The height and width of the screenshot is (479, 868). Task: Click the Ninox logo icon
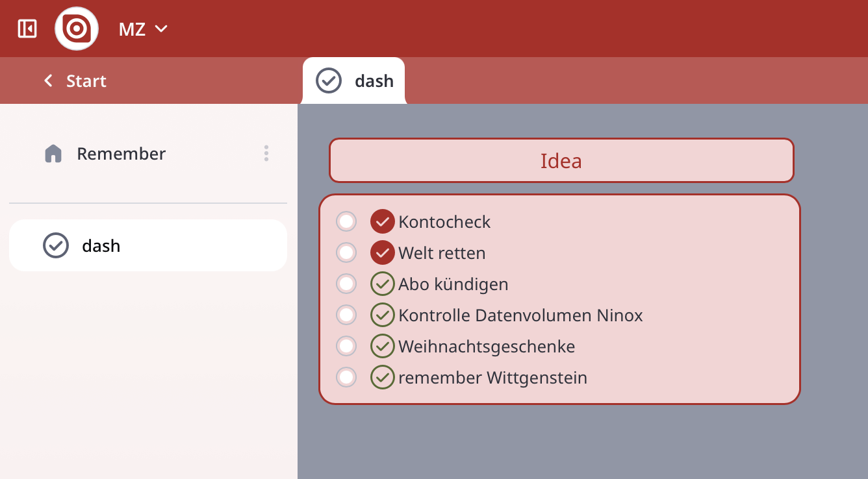click(77, 29)
